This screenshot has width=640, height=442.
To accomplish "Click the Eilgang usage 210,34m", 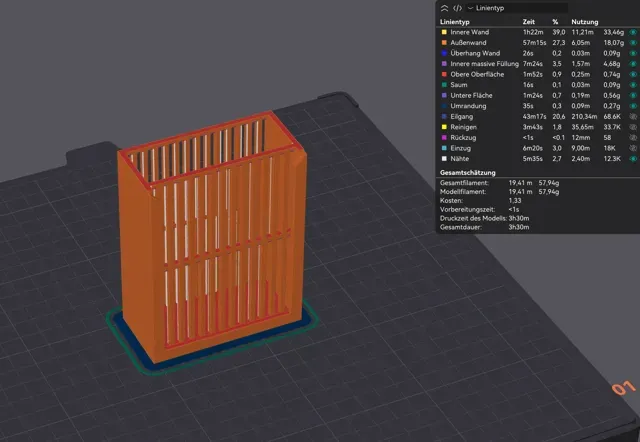I will click(x=584, y=117).
